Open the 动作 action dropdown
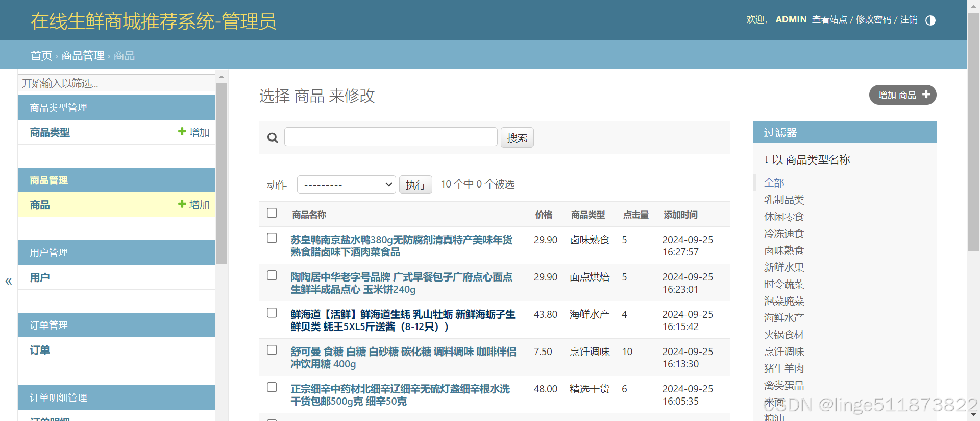 347,184
